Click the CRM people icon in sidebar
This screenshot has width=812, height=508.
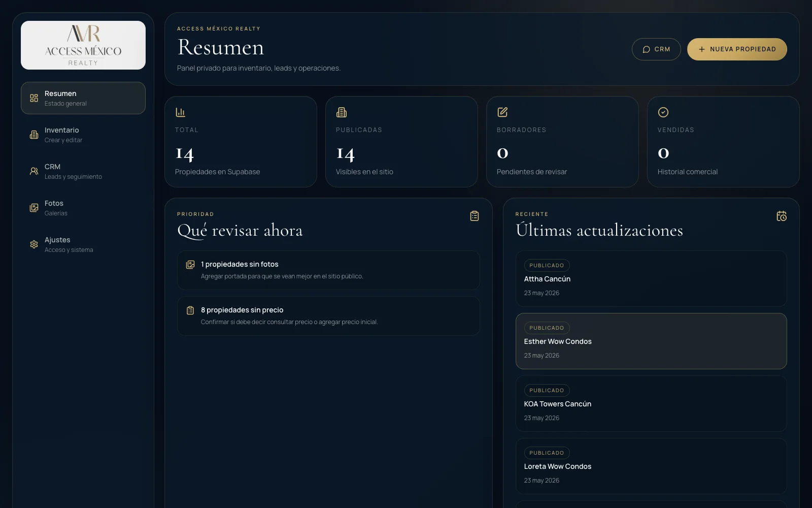coord(34,171)
